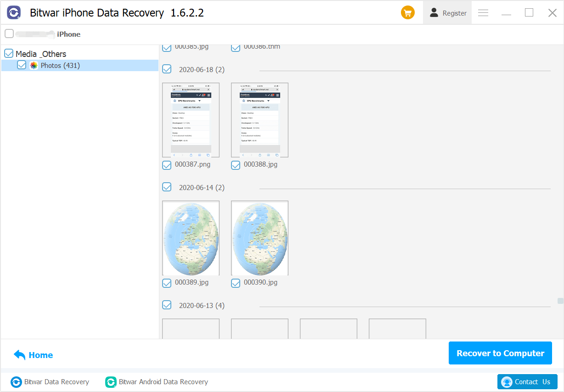Image resolution: width=564 pixels, height=392 pixels.
Task: Click the Contact Us headset icon
Action: (x=507, y=382)
